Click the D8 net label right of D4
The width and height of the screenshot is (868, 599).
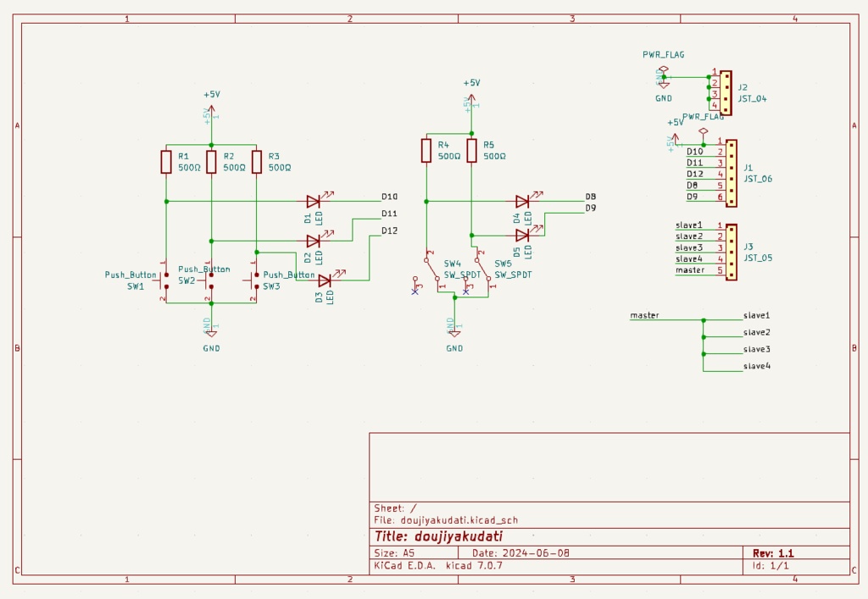point(591,197)
